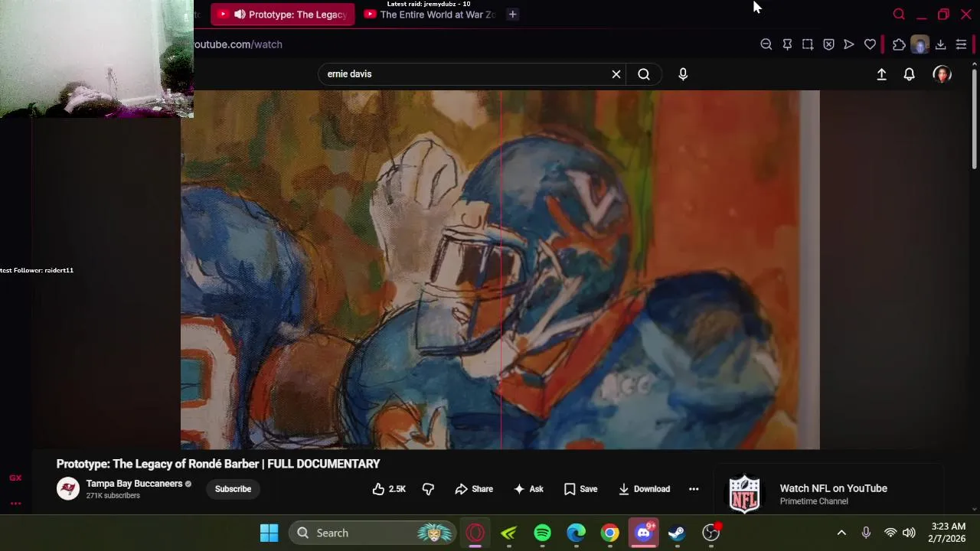This screenshot has width=980, height=551.
Task: Open the Windows Start menu
Action: tap(269, 533)
